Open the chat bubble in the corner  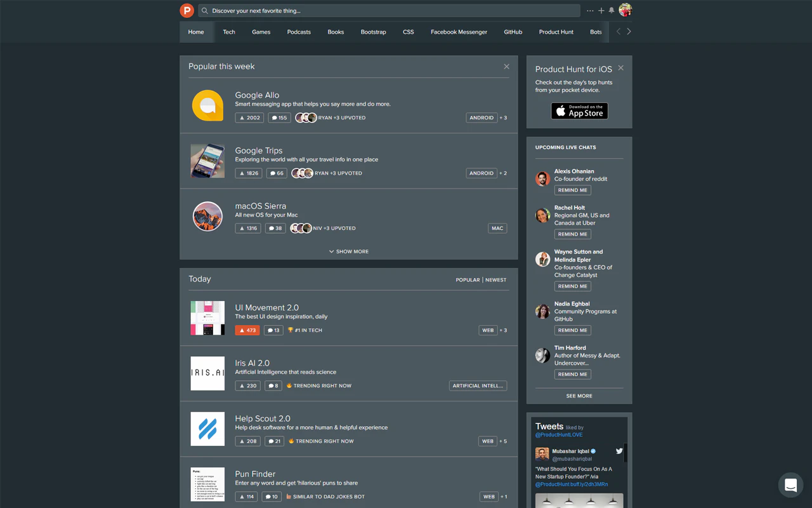[x=790, y=485]
